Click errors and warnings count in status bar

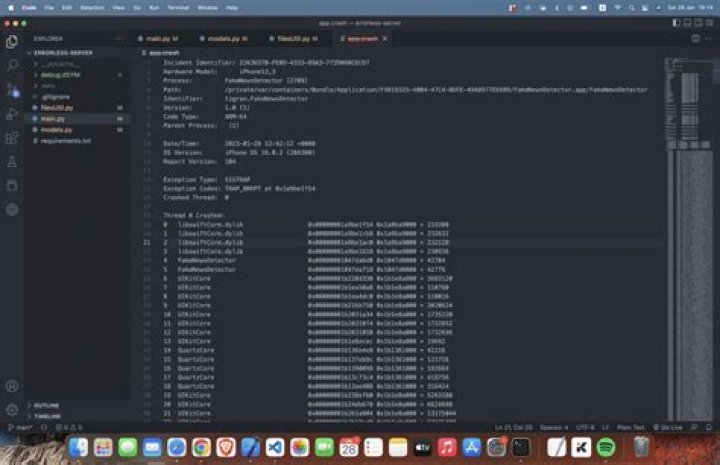(69, 427)
